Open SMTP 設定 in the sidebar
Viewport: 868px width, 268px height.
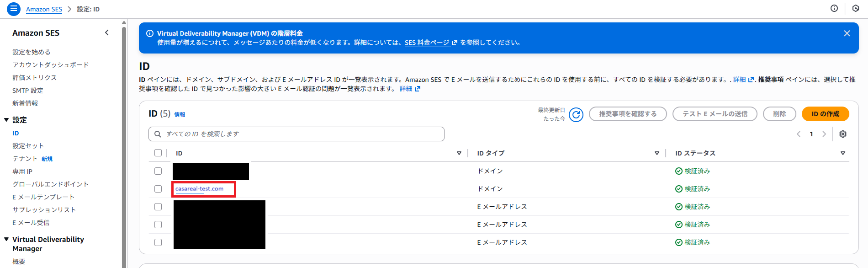tap(28, 91)
